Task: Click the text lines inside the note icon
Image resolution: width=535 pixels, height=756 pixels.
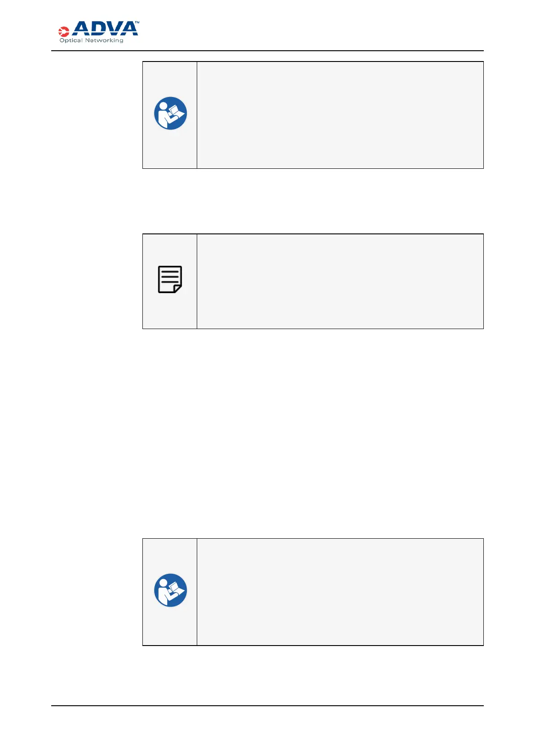Action: tap(170, 275)
